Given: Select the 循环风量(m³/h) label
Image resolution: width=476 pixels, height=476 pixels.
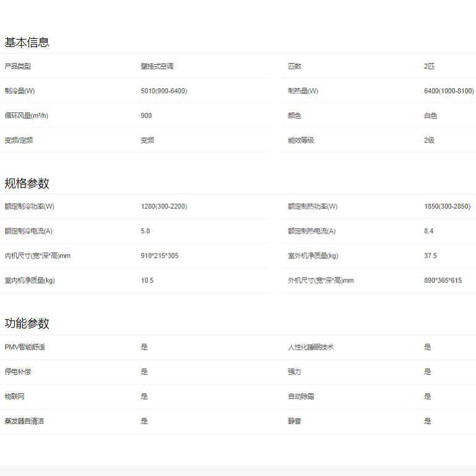Looking at the screenshot, I should tap(27, 116).
